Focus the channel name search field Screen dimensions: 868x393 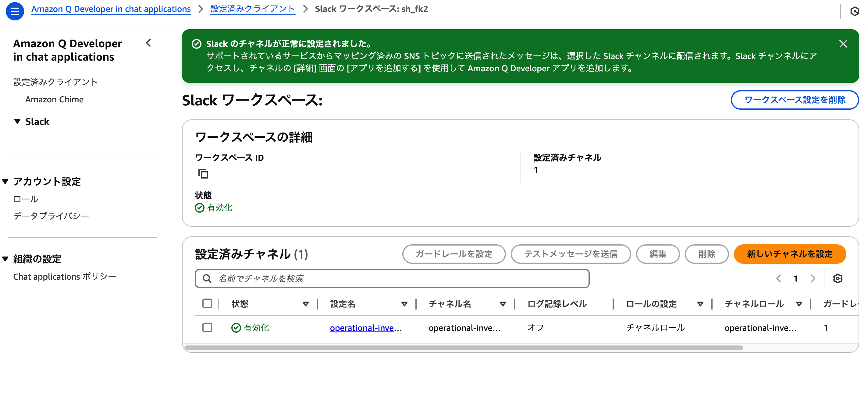pyautogui.click(x=392, y=278)
